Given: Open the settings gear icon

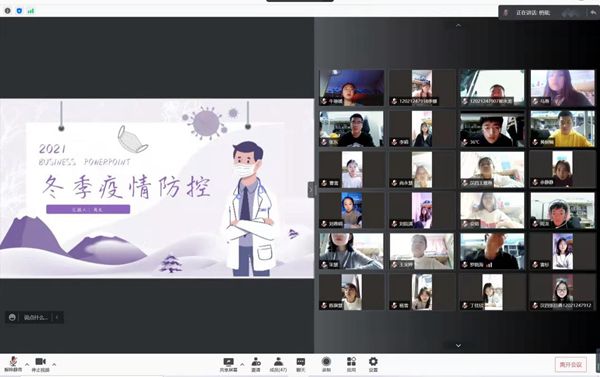Looking at the screenshot, I should point(373,365).
